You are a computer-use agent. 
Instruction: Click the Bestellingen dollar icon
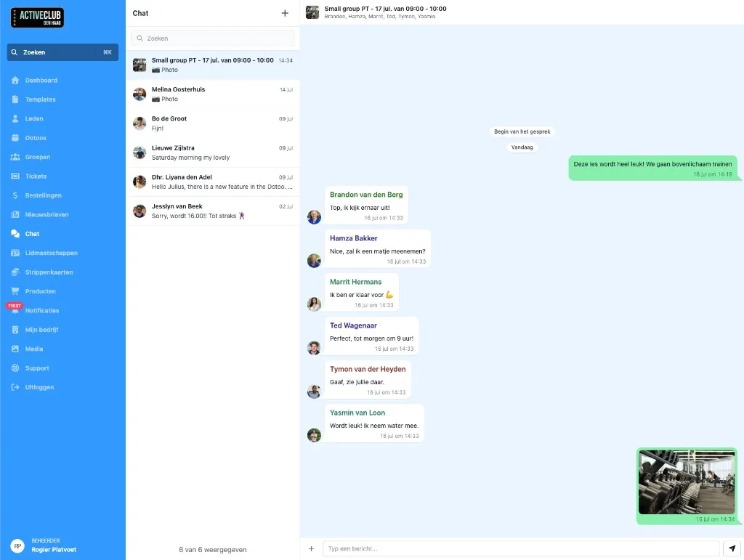pyautogui.click(x=15, y=195)
